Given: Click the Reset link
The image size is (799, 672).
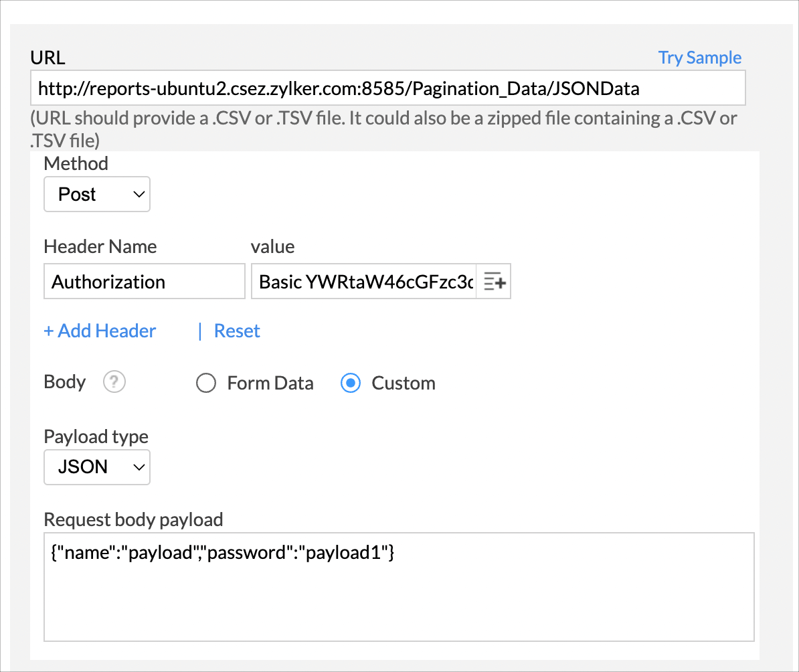Looking at the screenshot, I should [237, 331].
